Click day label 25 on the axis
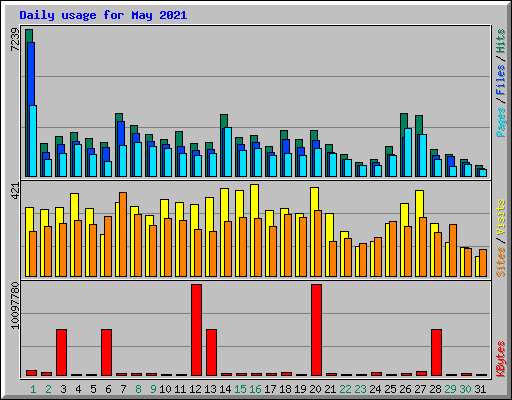This screenshot has height=400, width=512. click(390, 389)
